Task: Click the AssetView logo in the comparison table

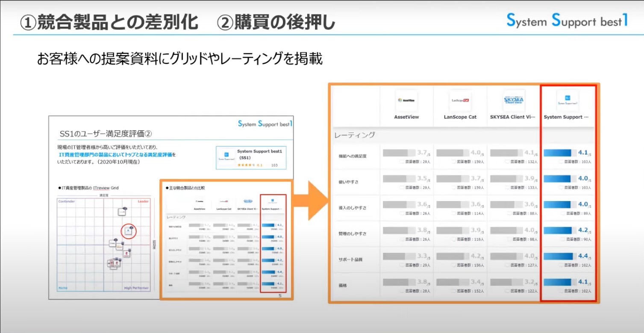Action: coord(406,101)
